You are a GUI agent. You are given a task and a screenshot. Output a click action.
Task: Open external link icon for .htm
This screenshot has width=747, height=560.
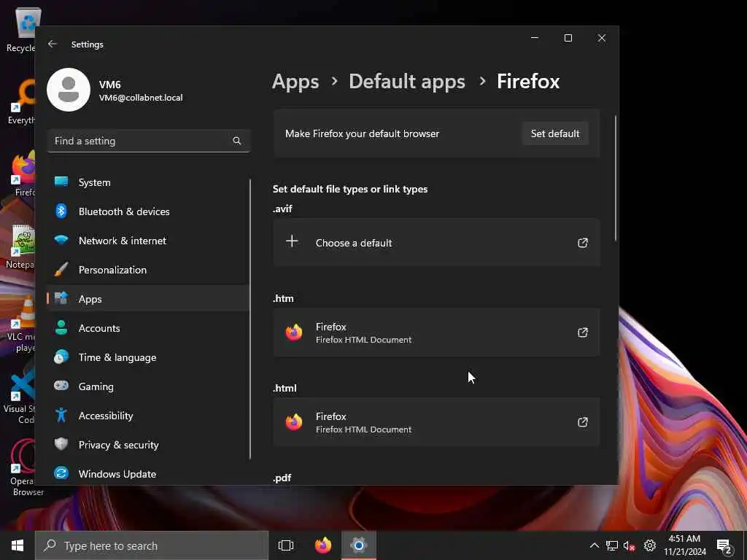click(x=583, y=332)
